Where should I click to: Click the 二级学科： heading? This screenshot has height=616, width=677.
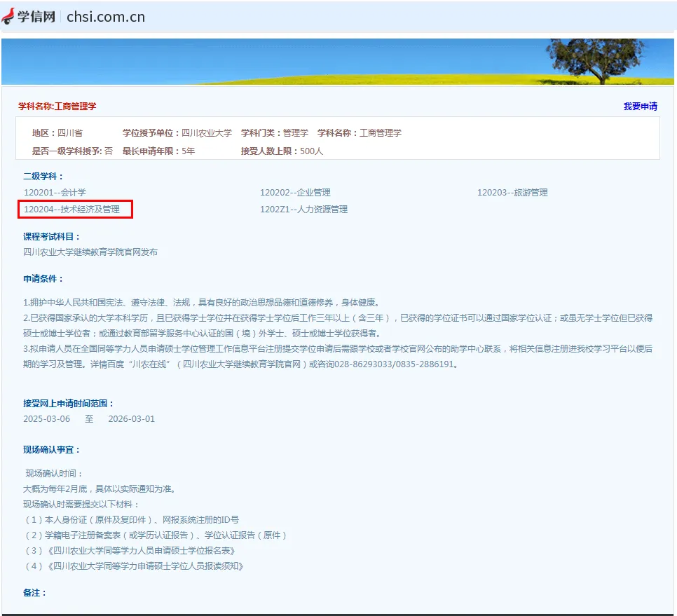click(x=43, y=176)
